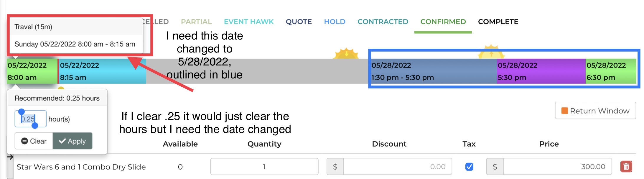Select the QUOTE status tab

[x=299, y=22]
